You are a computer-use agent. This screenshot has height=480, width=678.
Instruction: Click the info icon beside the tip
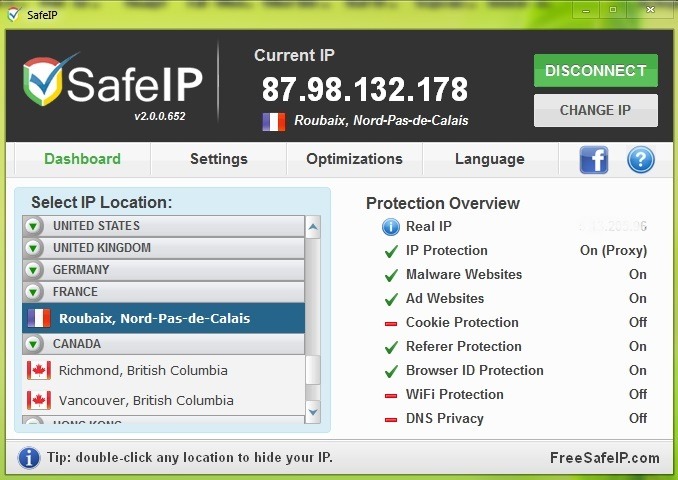29,458
